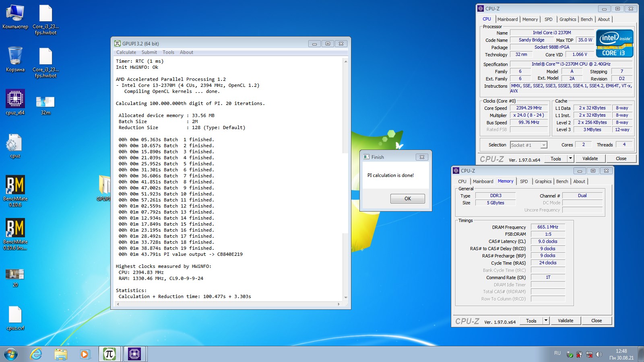Viewport: 644px width, 362px height.
Task: Switch to About tab in lower CPU-Z
Action: click(x=579, y=181)
